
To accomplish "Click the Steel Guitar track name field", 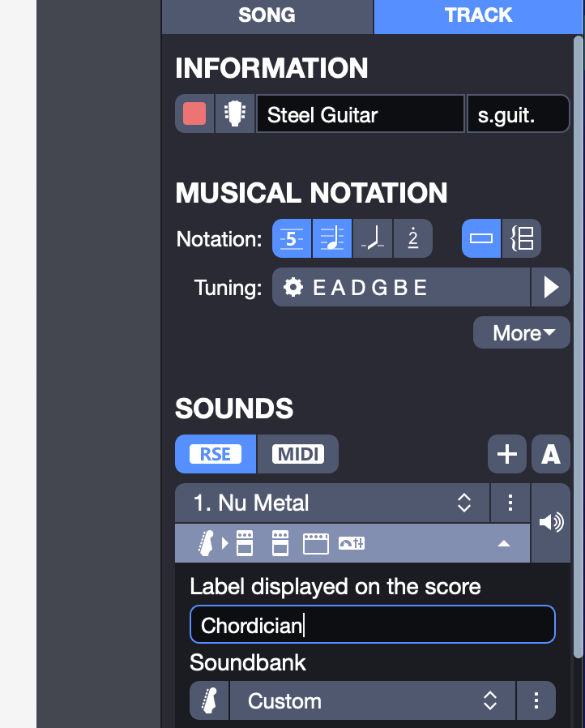I will 360,114.
